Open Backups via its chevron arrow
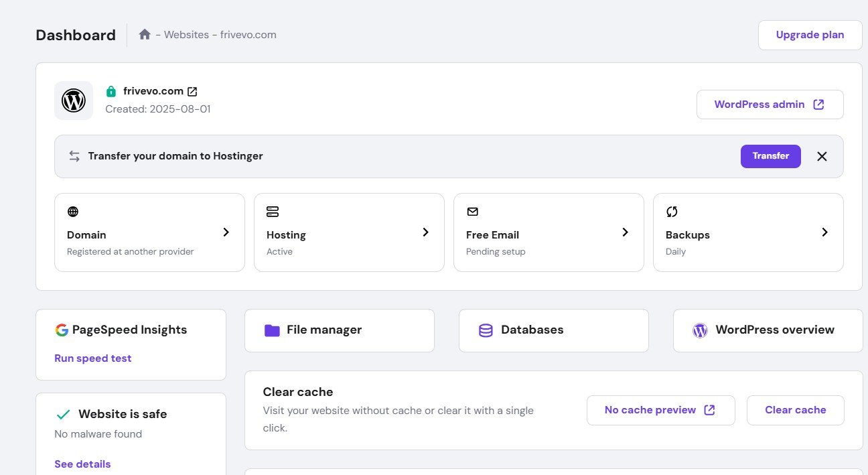This screenshot has height=475, width=868. tap(824, 232)
